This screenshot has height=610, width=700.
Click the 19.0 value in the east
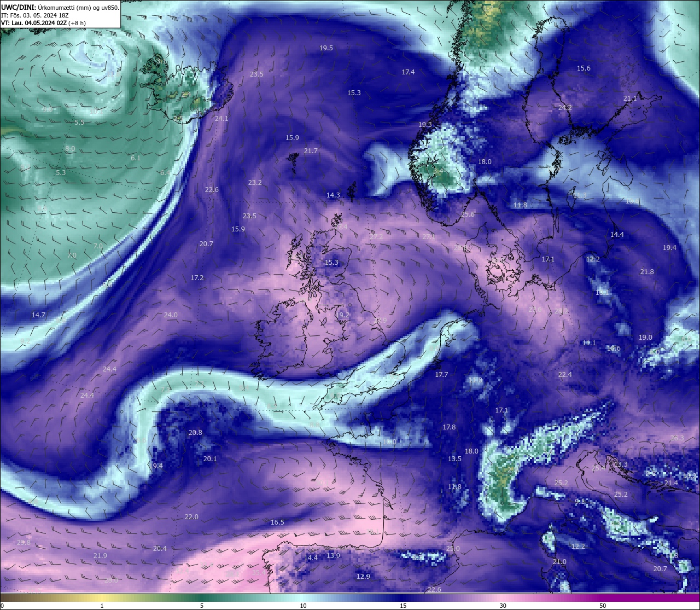tap(645, 338)
